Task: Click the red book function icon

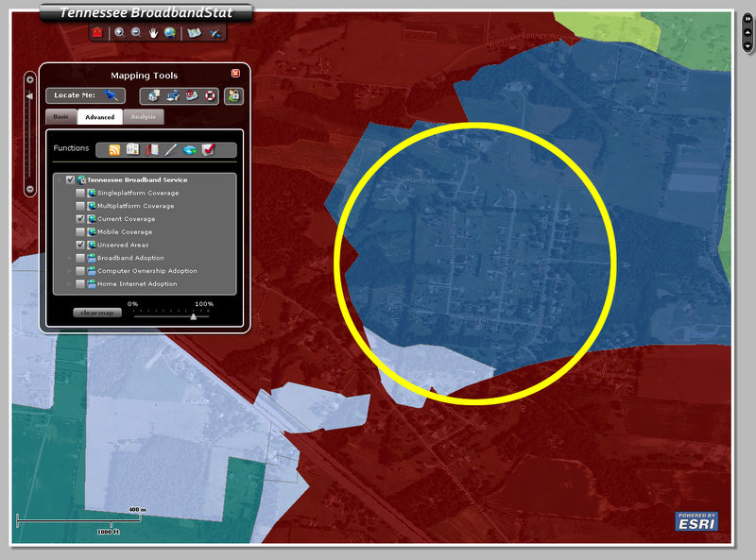Action: pos(152,149)
